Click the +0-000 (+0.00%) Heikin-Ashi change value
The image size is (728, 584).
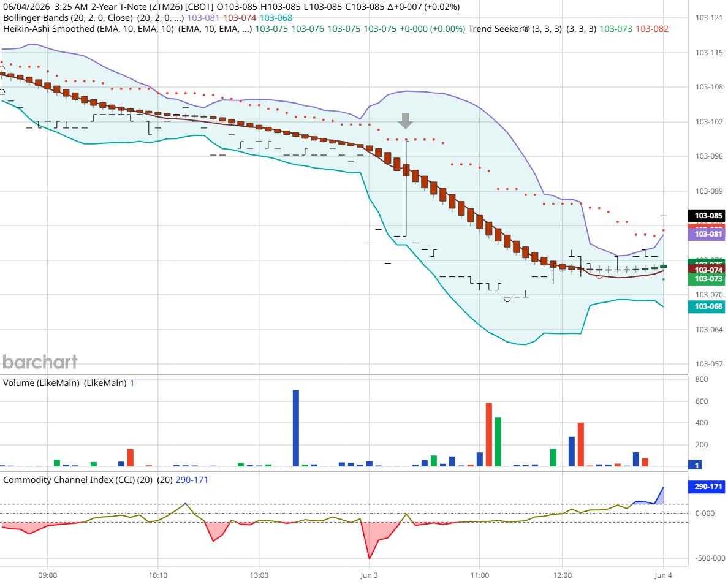click(432, 29)
